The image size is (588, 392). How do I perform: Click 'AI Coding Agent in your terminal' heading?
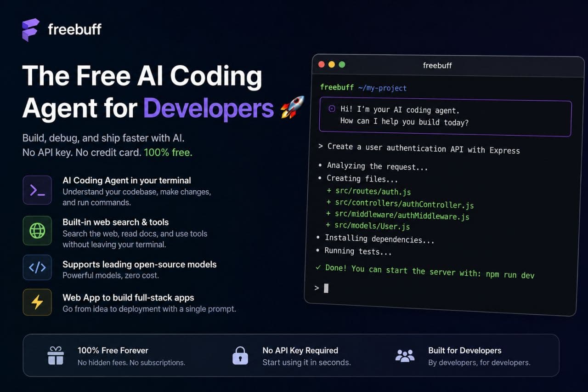point(127,181)
